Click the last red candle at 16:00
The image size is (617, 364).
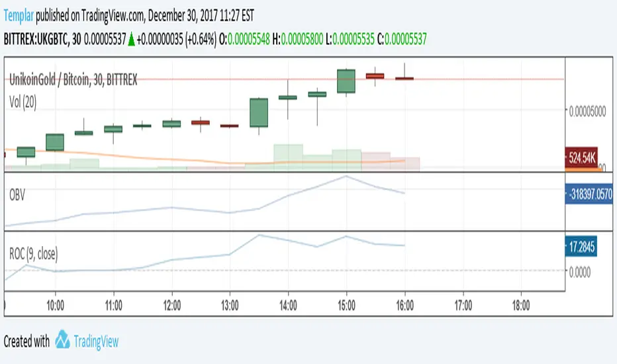point(404,78)
